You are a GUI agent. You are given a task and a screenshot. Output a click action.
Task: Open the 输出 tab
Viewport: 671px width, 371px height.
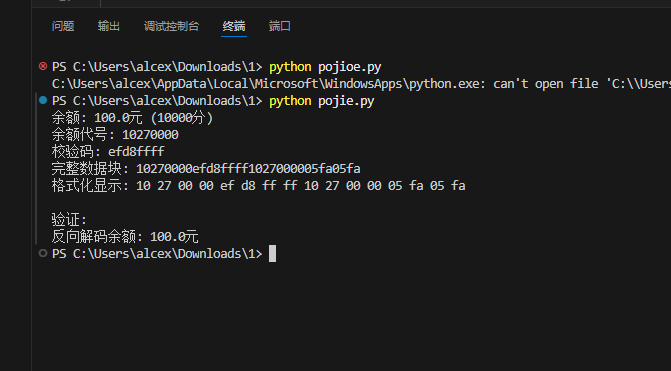tap(109, 26)
